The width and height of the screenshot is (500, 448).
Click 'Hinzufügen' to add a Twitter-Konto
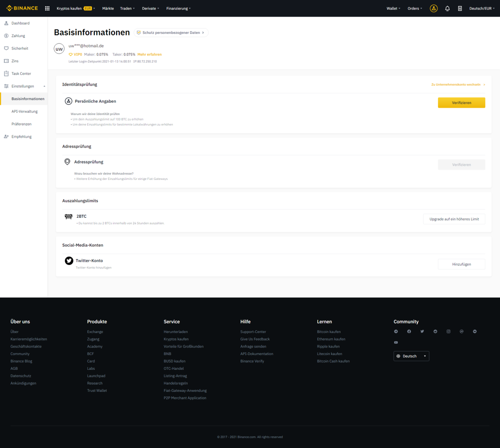461,264
